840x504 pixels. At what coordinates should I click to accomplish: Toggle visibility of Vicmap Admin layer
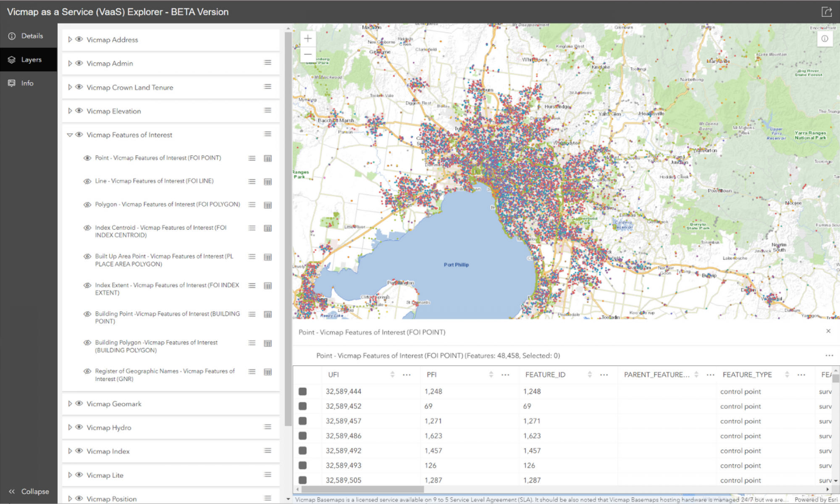(x=79, y=63)
